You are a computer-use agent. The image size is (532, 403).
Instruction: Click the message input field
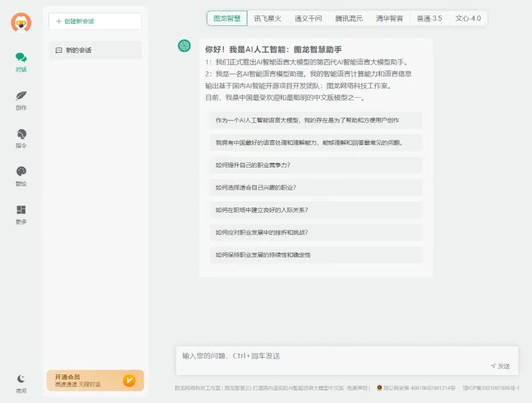[347, 360]
